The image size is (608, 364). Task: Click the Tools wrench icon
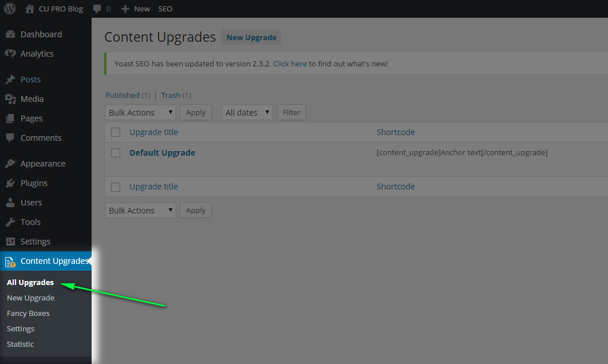[10, 221]
